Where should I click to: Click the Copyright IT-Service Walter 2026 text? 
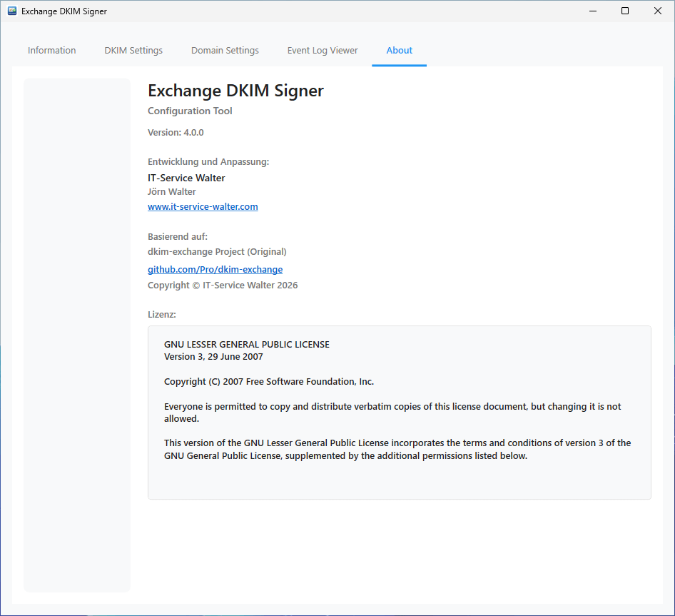pos(223,286)
